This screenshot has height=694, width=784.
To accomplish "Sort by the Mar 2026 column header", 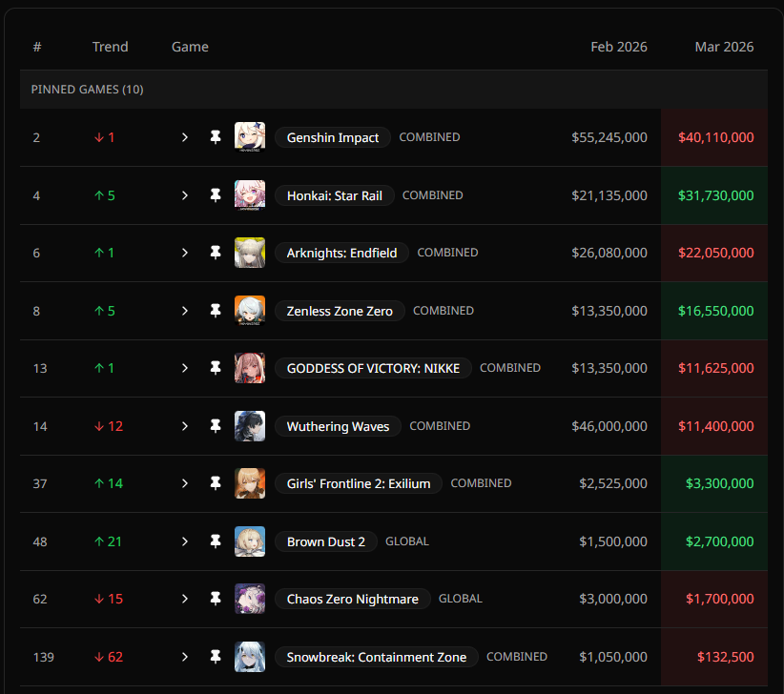I will point(724,47).
